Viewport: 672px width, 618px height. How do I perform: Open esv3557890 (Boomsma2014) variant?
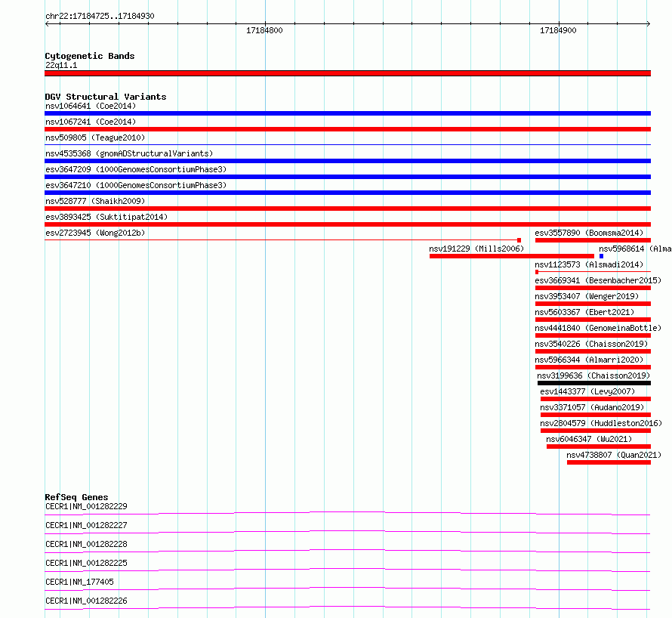pos(589,233)
